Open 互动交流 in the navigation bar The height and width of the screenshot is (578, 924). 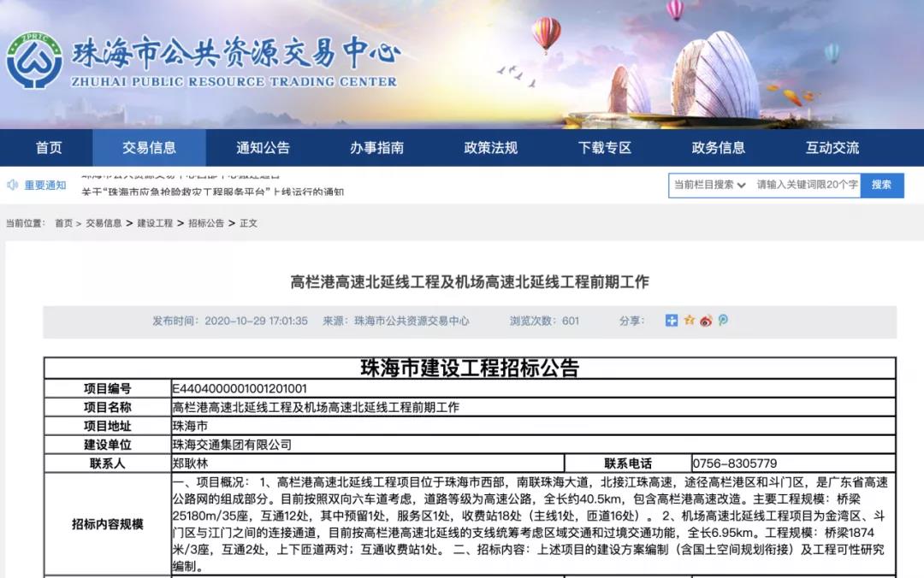point(832,148)
